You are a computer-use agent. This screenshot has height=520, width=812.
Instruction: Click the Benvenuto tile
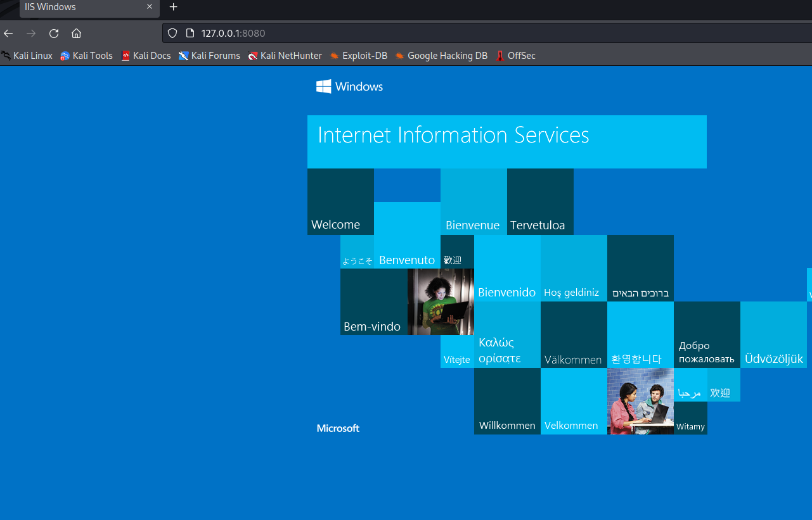point(407,236)
